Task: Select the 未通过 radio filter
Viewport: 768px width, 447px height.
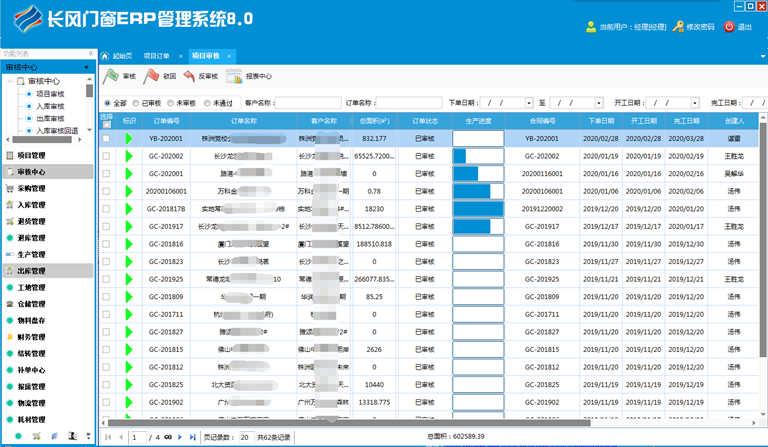Action: (208, 103)
